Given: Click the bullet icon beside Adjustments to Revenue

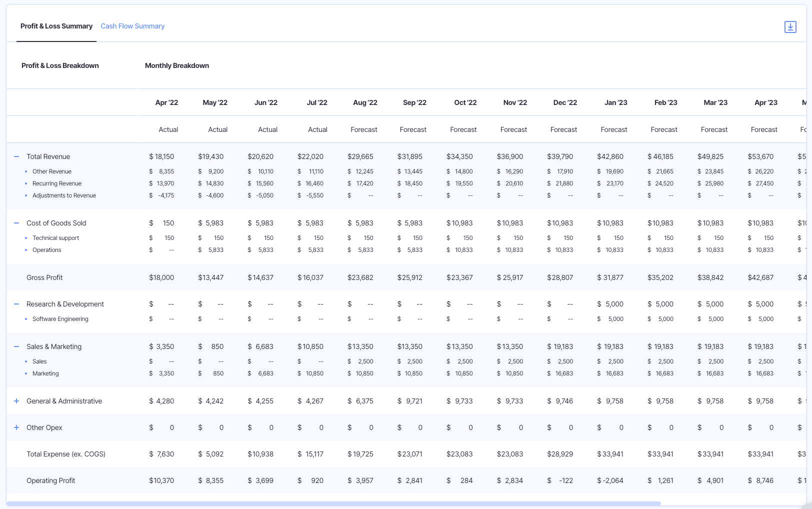Looking at the screenshot, I should click(x=26, y=195).
